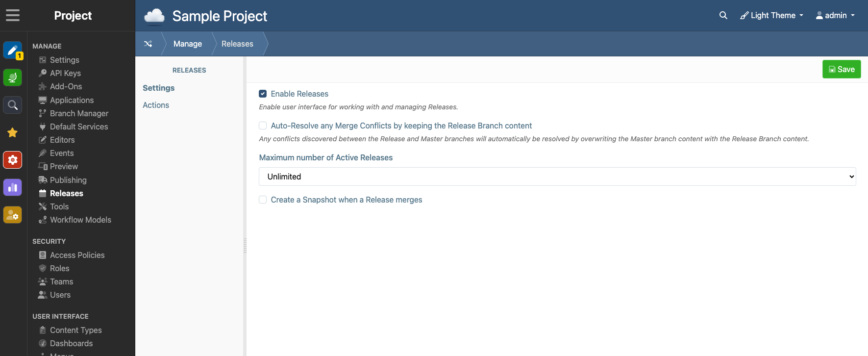This screenshot has width=868, height=356.
Task: Click the green Save button
Action: pos(842,69)
